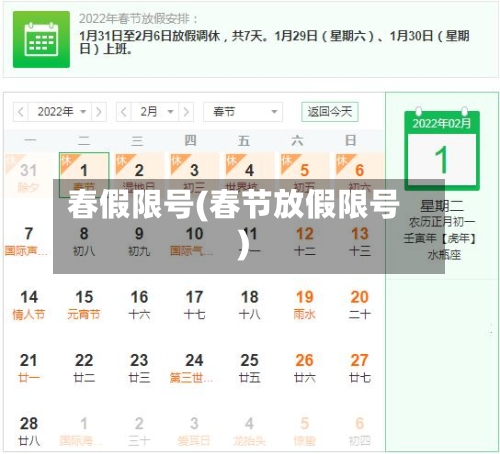Click 返回今天 button
Viewport: 500px width, 454px height.
click(330, 112)
